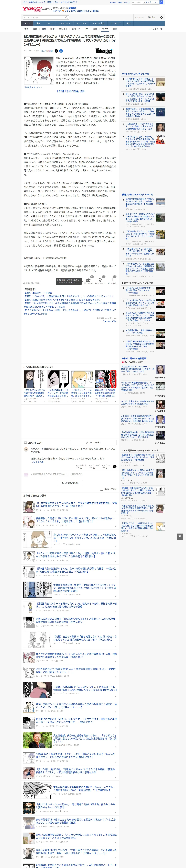Open the ランキング navigation tab
The height and width of the screenshot is (868, 186).
point(115,24)
